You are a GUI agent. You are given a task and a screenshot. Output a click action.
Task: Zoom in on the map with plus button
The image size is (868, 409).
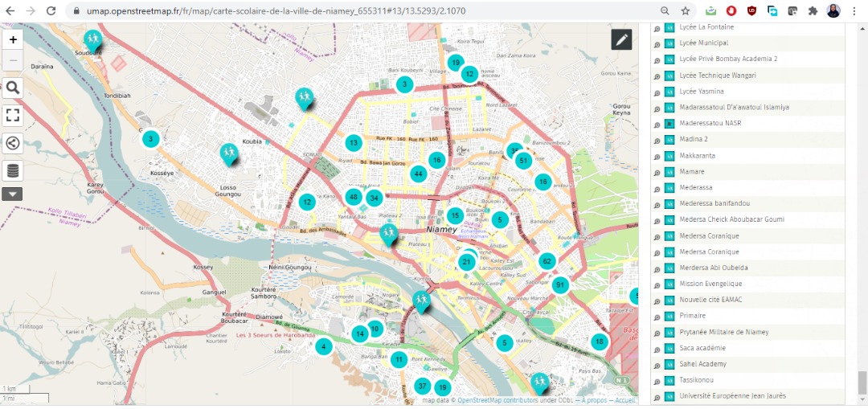click(14, 40)
